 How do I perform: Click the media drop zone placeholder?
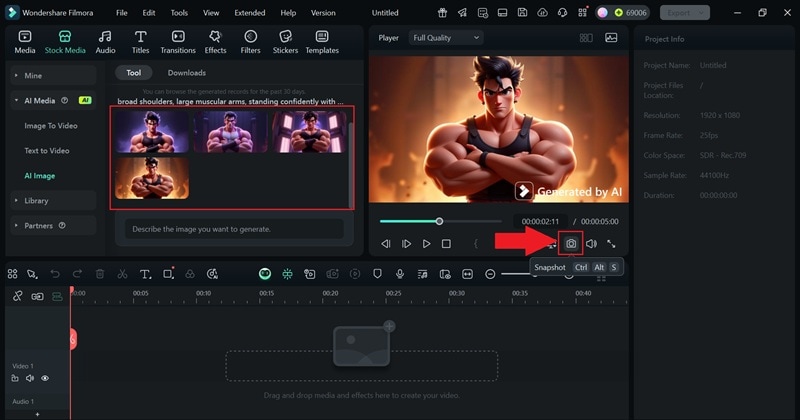pos(362,365)
